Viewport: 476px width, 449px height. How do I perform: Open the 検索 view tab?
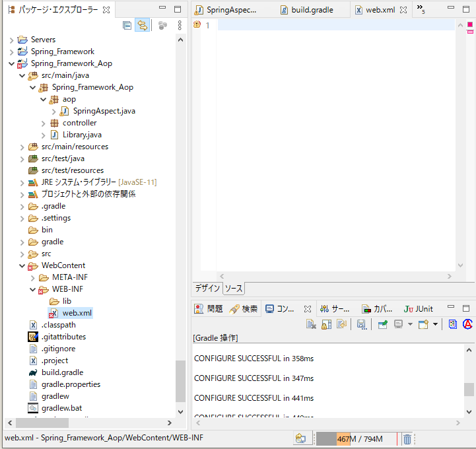pos(244,309)
